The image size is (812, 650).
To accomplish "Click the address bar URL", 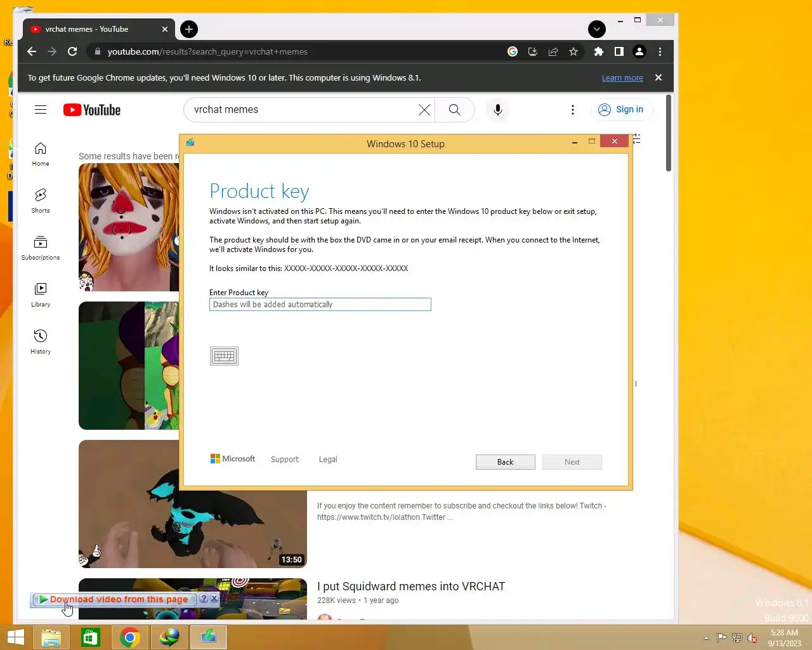I will tap(207, 51).
